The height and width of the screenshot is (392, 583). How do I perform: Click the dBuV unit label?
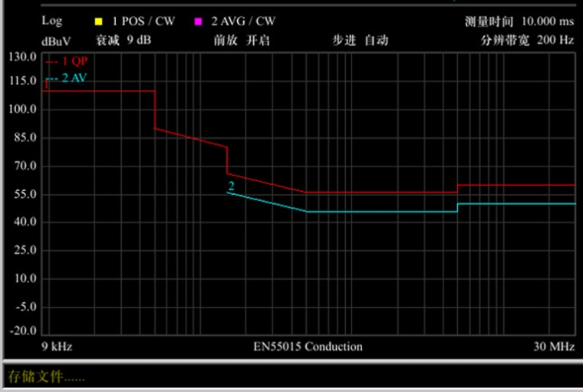55,40
